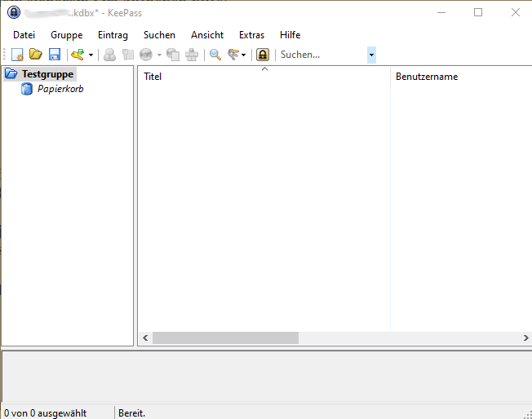Click the horizontal scrollbar thumb

click(225, 337)
